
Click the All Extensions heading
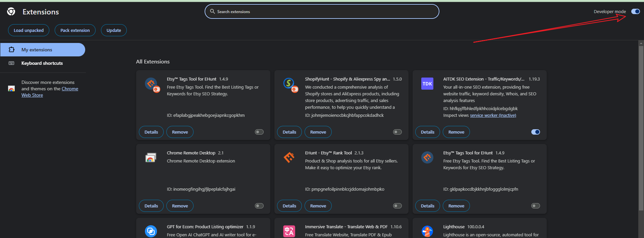click(x=153, y=61)
